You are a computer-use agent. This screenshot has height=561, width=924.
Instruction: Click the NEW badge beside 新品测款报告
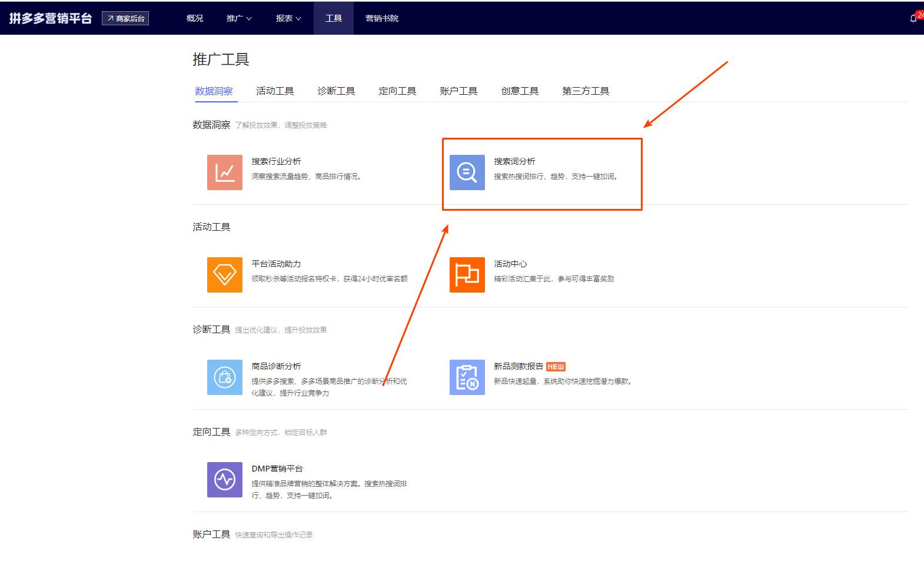[556, 366]
